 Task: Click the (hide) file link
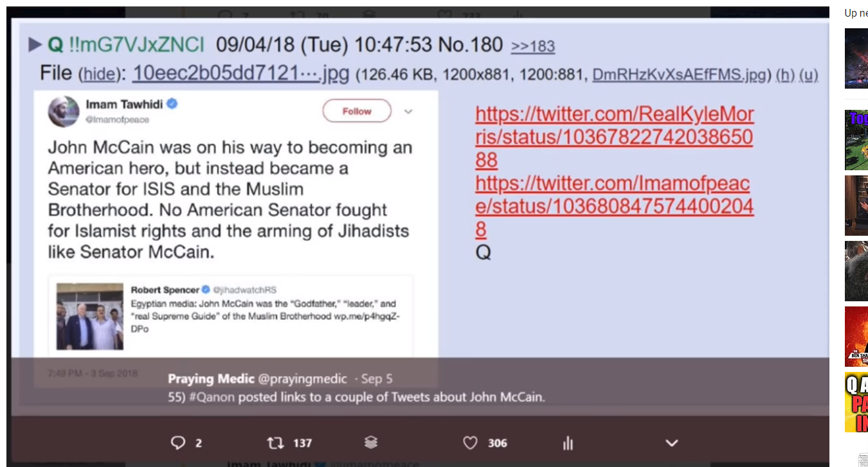[x=100, y=75]
